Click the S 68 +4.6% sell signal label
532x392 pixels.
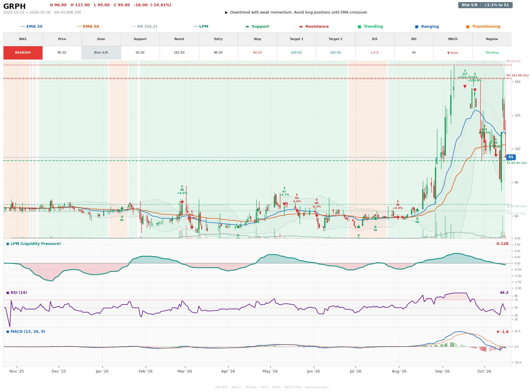coord(182,190)
